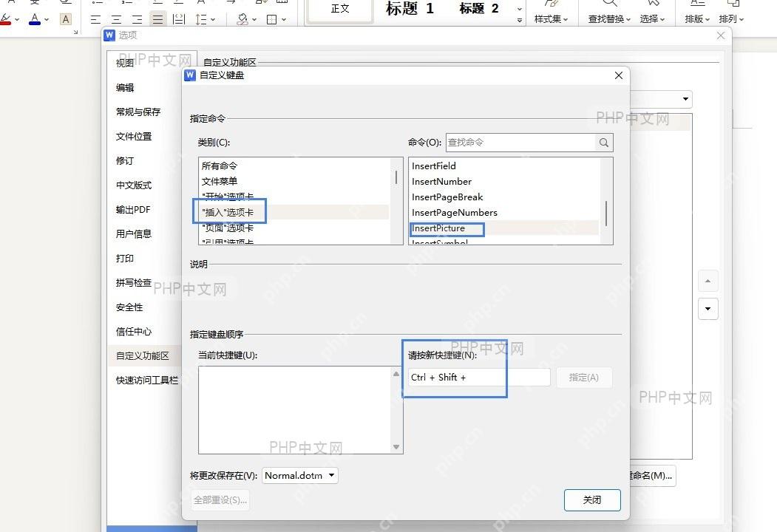Select the InsertPageBreak command
Image resolution: width=777 pixels, height=532 pixels.
click(504, 197)
